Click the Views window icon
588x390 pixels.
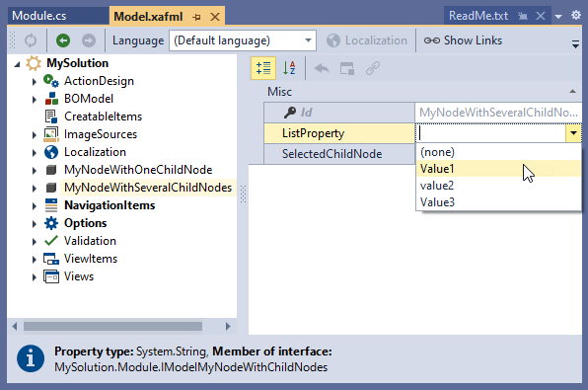[51, 276]
